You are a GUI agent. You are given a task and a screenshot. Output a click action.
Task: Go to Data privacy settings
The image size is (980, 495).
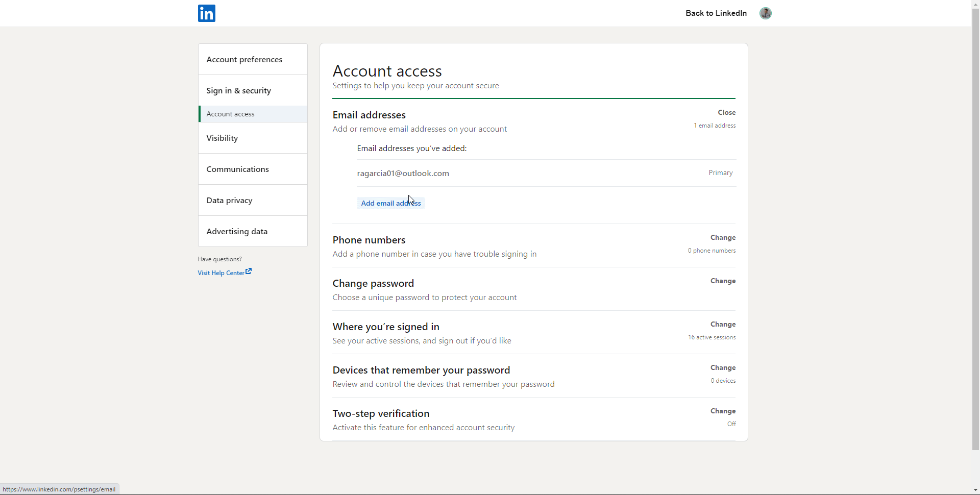229,201
